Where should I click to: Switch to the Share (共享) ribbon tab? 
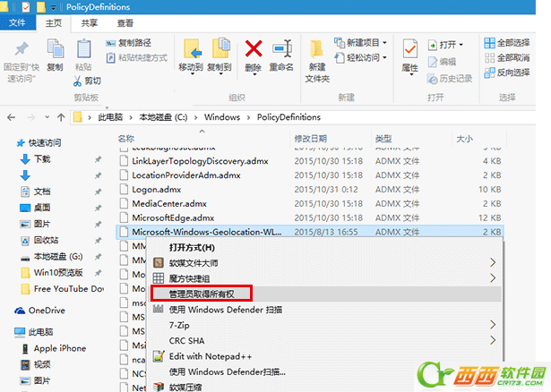90,23
